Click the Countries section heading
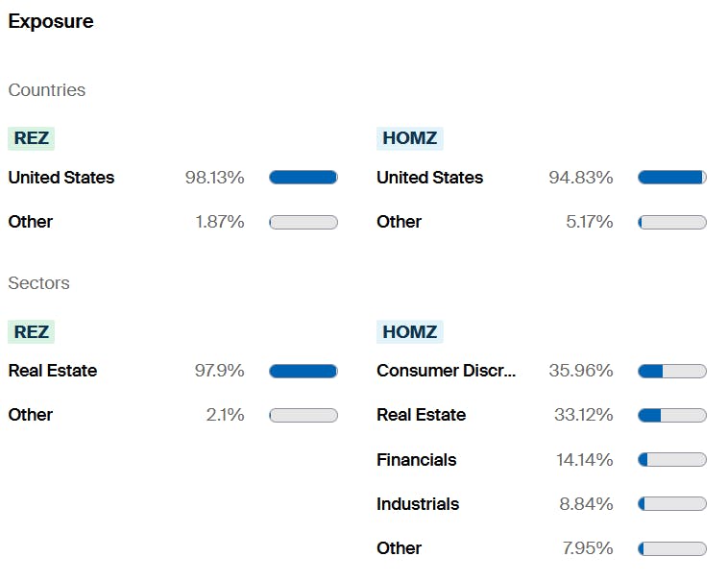 [x=46, y=90]
